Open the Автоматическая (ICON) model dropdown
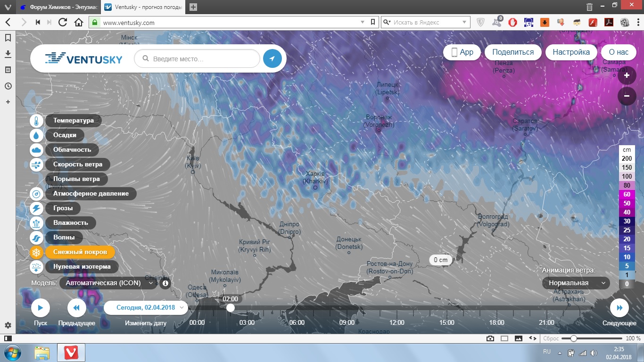The width and height of the screenshot is (644, 362). point(109,283)
